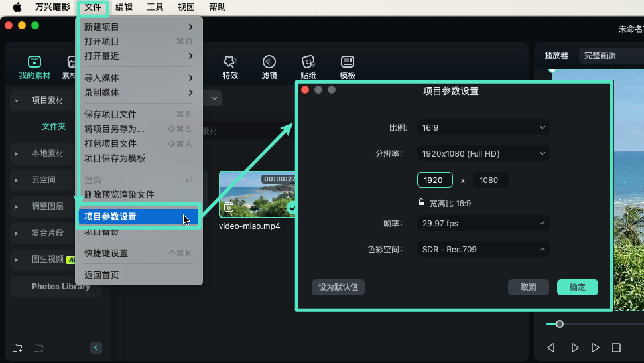This screenshot has width=644, height=363.
Task: Select the video-miao.mp4 thumbnail
Action: [x=257, y=194]
